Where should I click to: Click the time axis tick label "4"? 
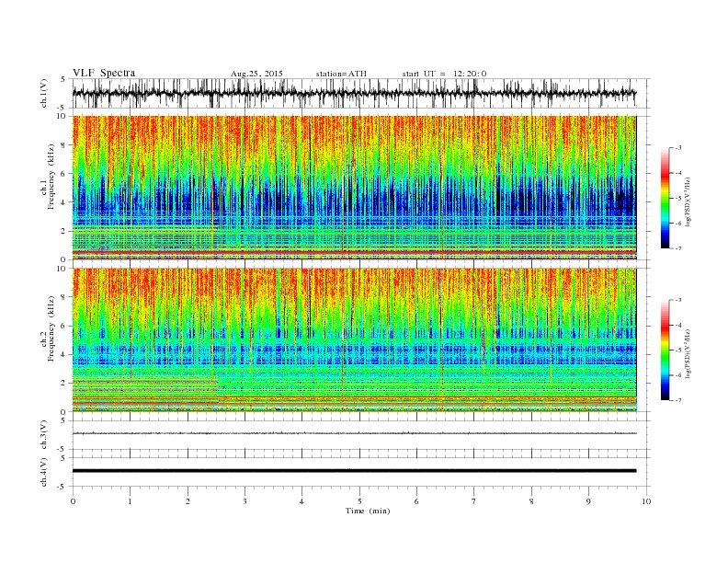[x=301, y=501]
